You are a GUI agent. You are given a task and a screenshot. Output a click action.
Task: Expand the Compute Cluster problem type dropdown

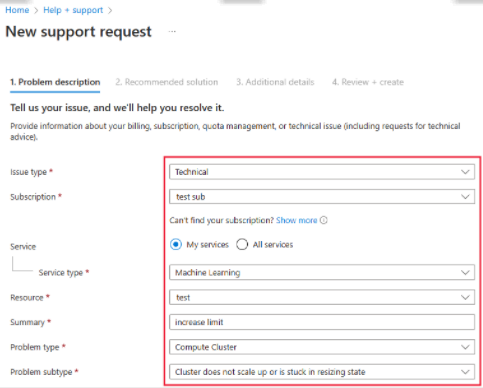pyautogui.click(x=322, y=347)
